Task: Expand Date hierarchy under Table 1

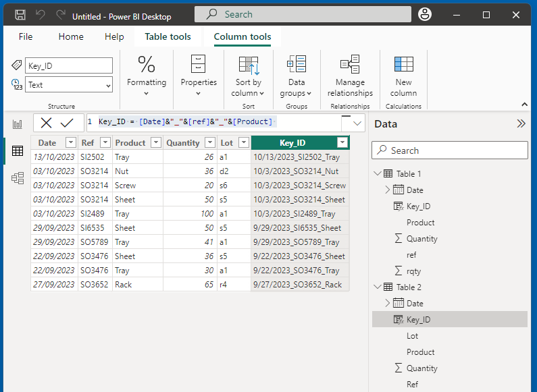Action: pos(387,190)
